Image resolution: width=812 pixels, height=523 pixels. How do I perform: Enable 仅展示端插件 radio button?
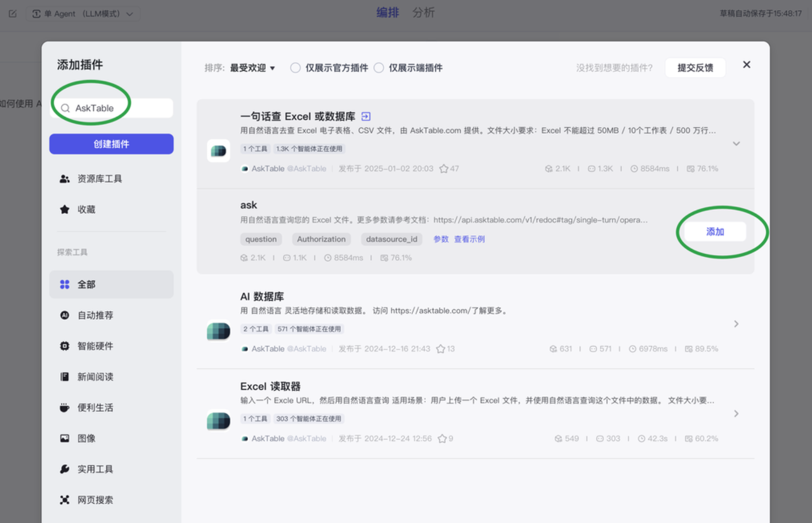coord(379,67)
